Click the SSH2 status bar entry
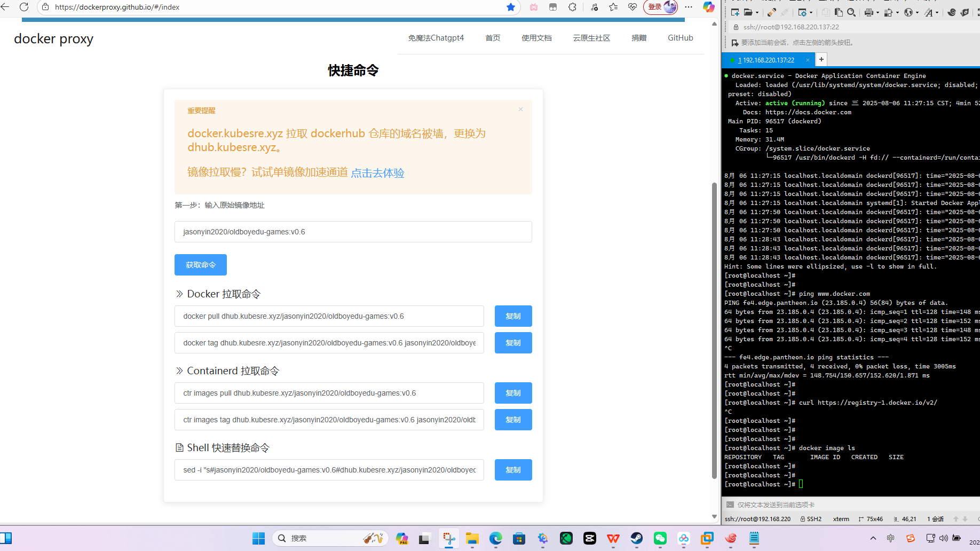Viewport: 980px width, 551px height. tap(811, 519)
